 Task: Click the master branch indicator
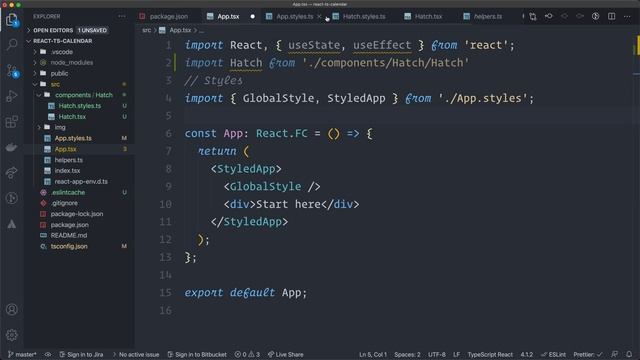22,355
